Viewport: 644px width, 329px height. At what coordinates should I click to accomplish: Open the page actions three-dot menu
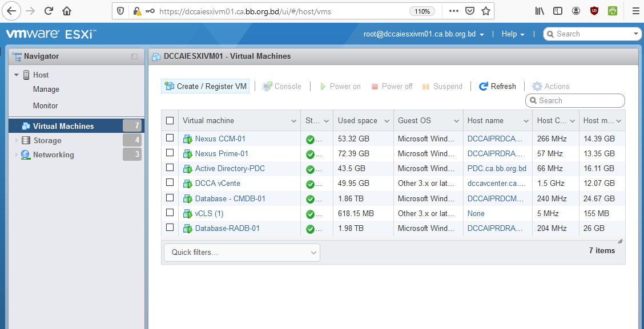click(x=453, y=11)
